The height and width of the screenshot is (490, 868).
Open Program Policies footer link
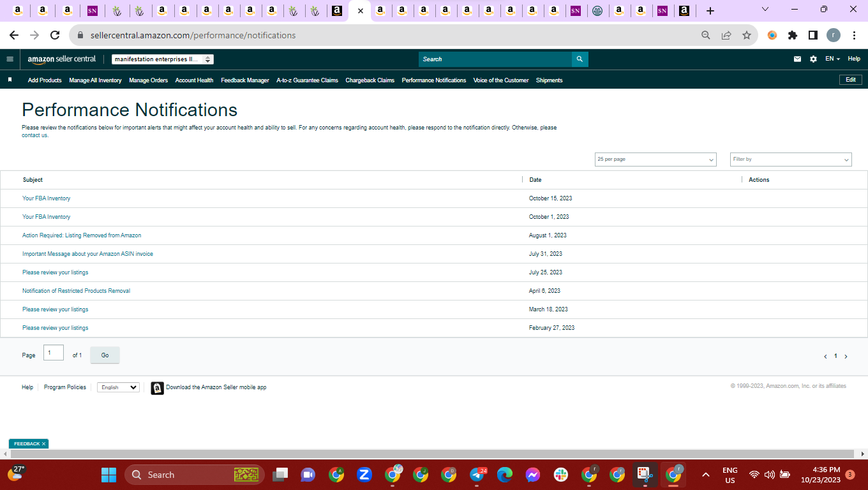65,387
